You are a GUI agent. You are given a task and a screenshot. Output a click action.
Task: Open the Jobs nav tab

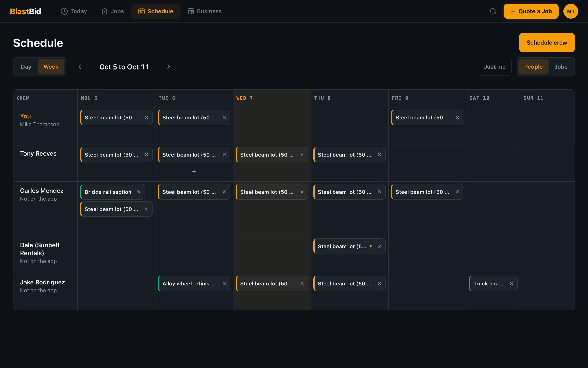[x=113, y=11]
